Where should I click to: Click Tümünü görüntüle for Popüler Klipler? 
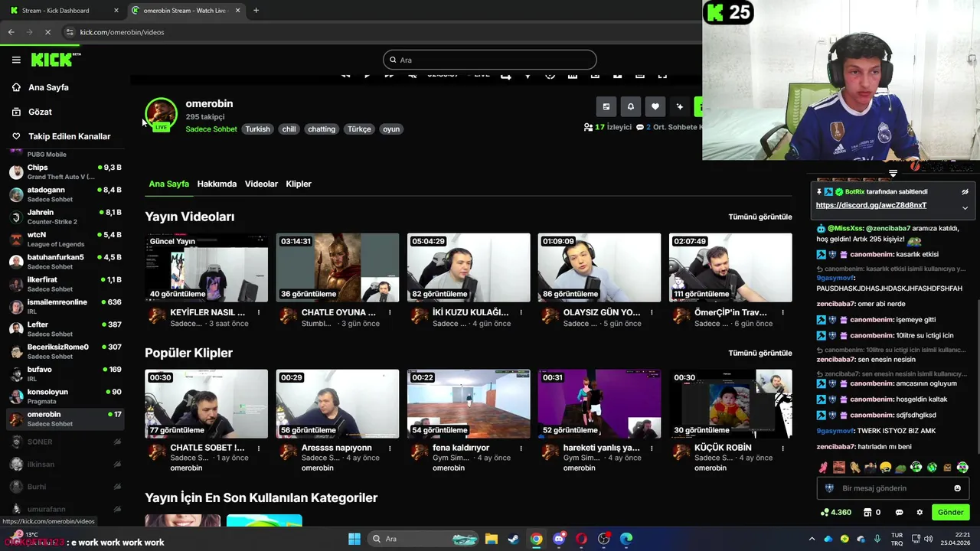coord(760,353)
